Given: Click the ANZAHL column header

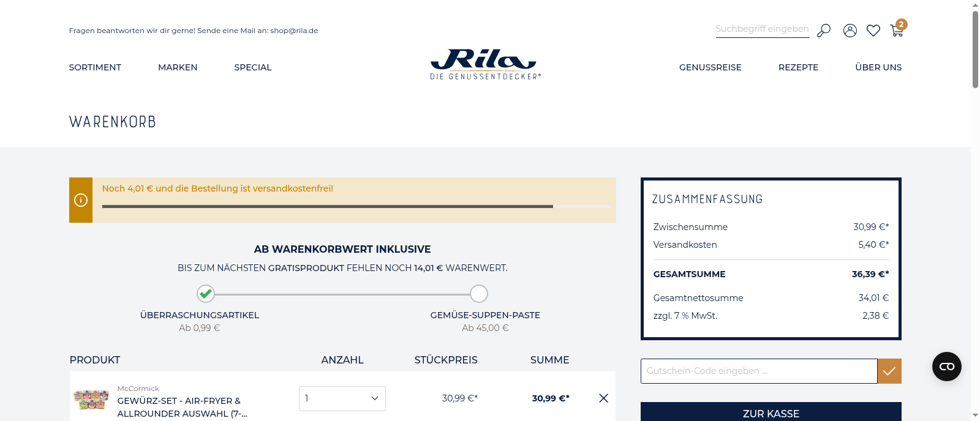Looking at the screenshot, I should pyautogui.click(x=342, y=360).
